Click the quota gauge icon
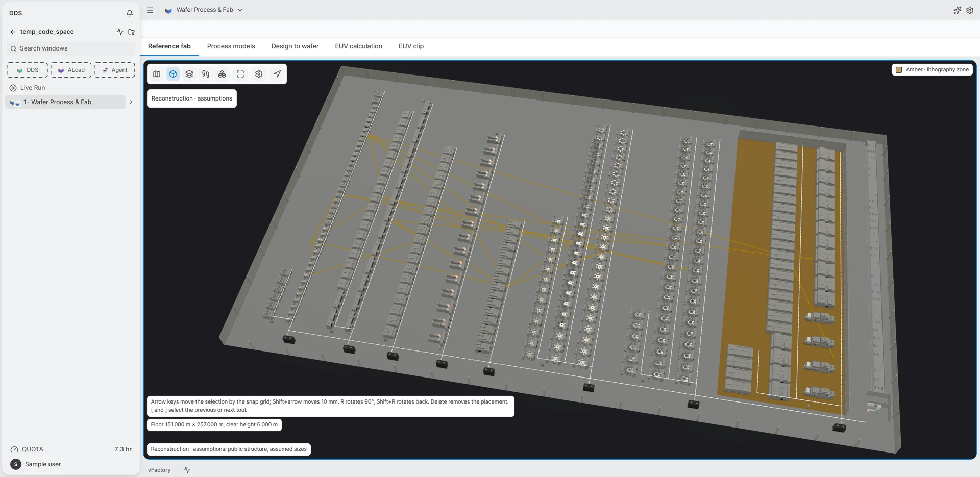 (14, 449)
